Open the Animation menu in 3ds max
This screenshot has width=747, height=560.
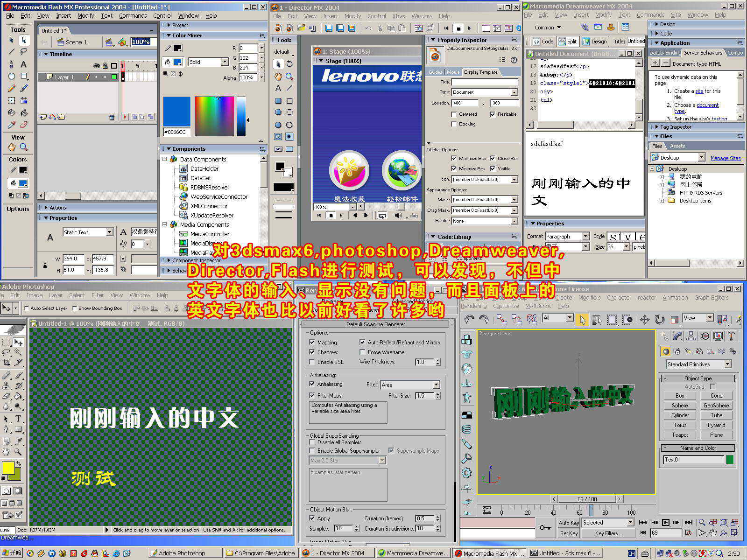675,297
